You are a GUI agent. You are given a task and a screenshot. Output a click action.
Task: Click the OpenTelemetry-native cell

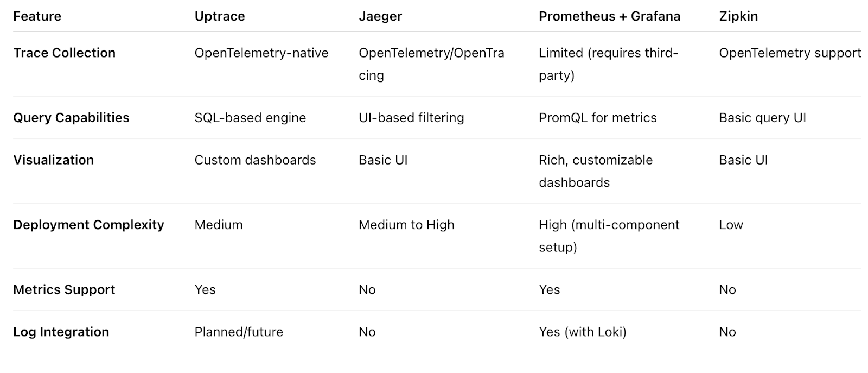tap(261, 53)
